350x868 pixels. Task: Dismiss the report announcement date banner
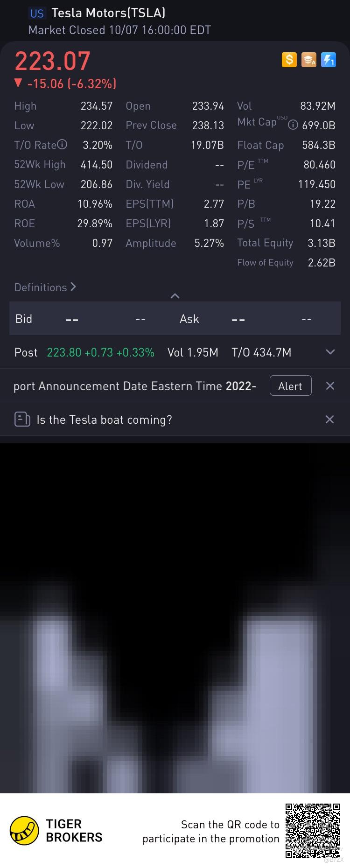[330, 386]
